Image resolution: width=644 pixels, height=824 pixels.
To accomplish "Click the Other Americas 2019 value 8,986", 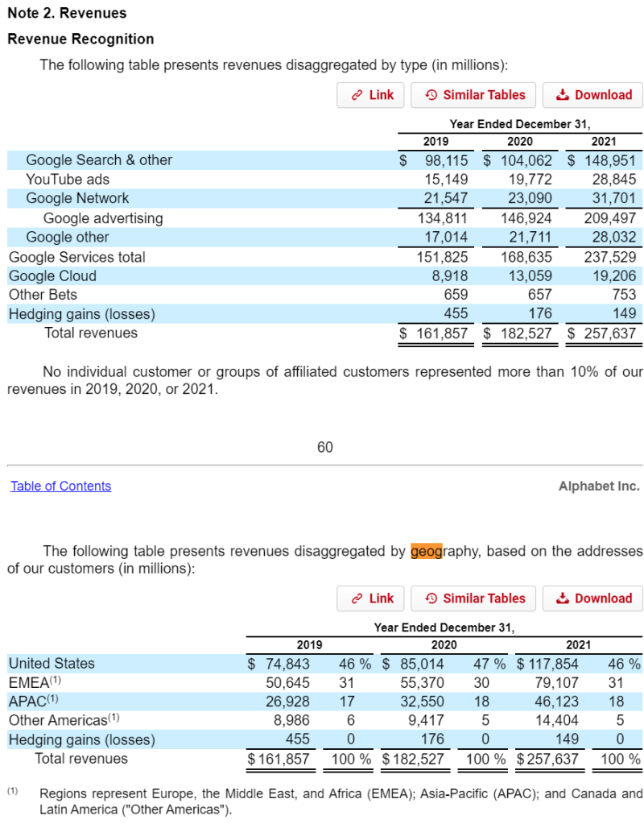I will (291, 720).
